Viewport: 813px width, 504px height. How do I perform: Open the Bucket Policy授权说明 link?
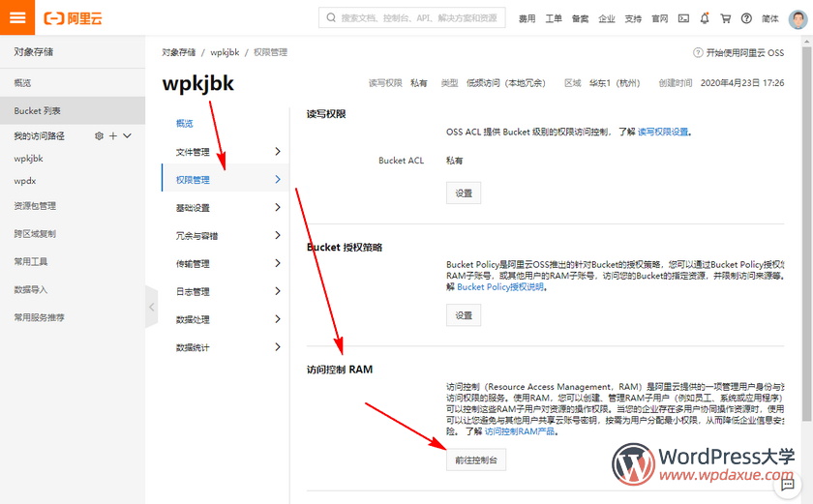pos(499,287)
